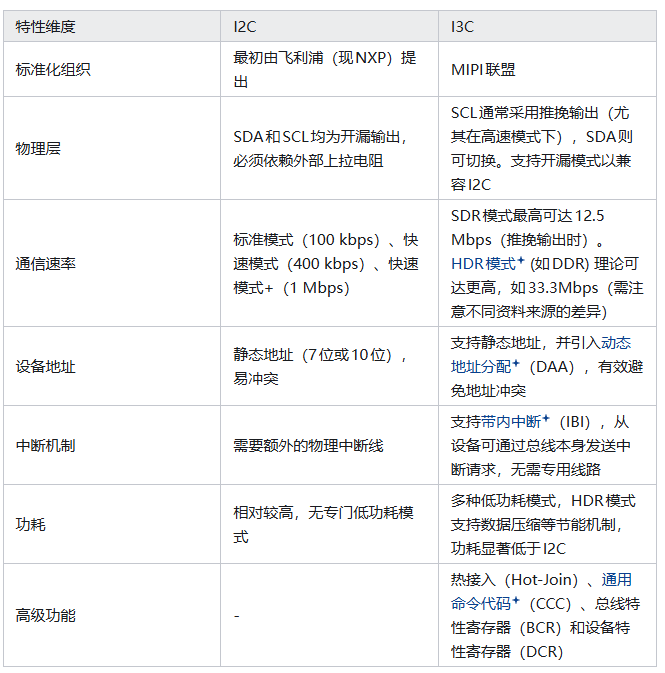Click the MIPI联盟 cell
The height and width of the screenshot is (673, 665).
click(484, 70)
